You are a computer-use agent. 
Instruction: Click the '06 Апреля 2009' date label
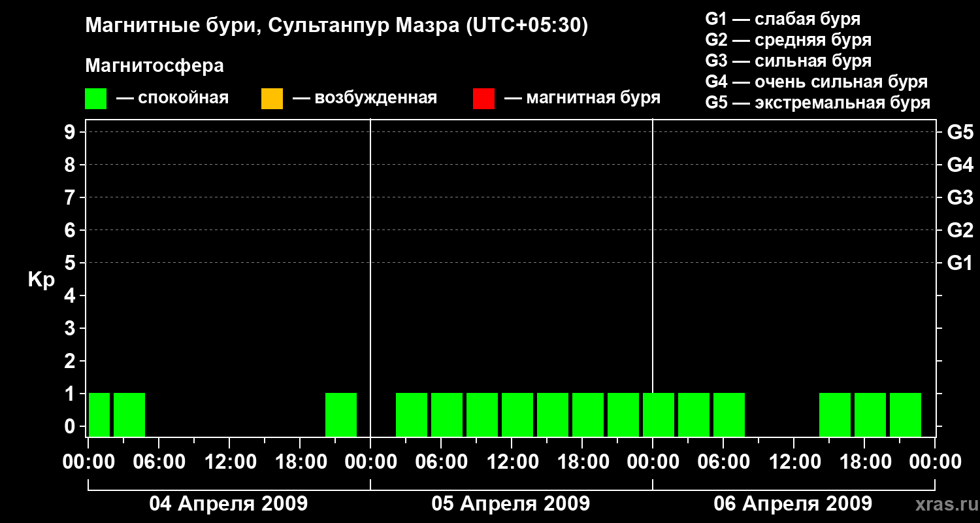[x=793, y=503]
